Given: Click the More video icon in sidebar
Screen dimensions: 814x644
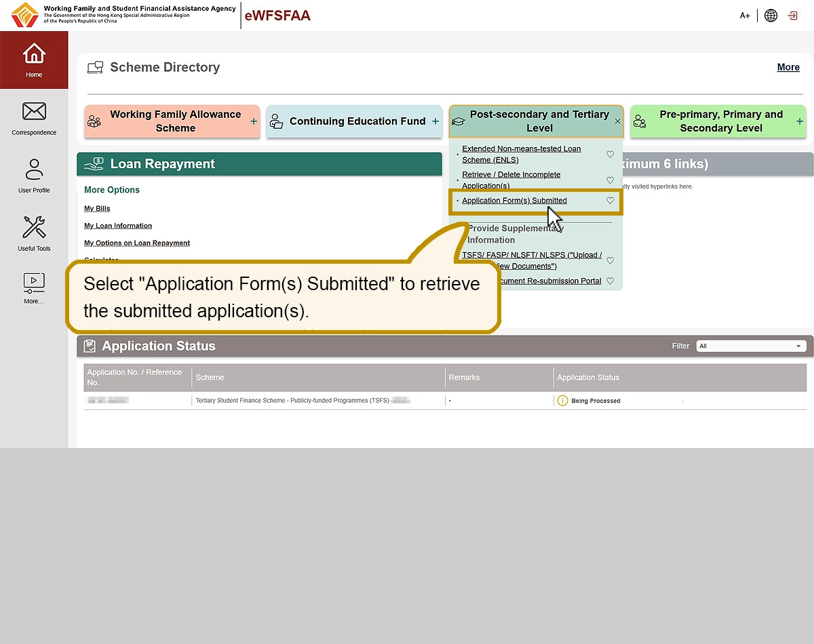Looking at the screenshot, I should click(34, 282).
